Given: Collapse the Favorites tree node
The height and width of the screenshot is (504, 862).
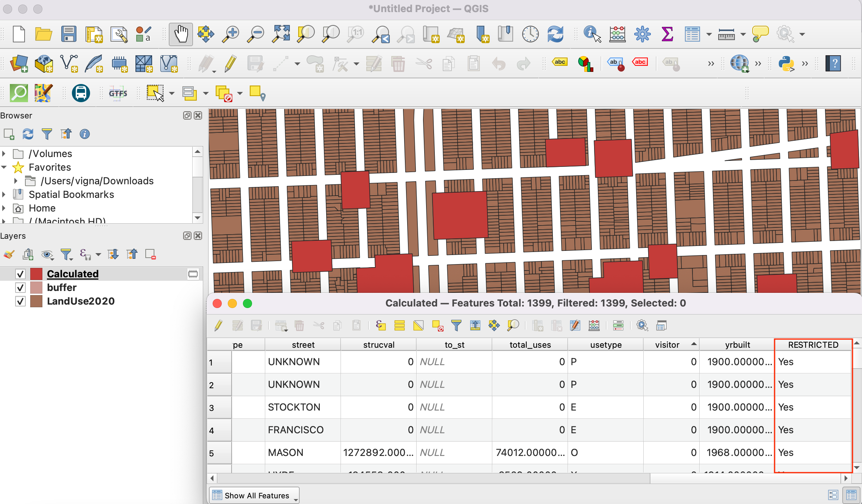Looking at the screenshot, I should pyautogui.click(x=4, y=167).
